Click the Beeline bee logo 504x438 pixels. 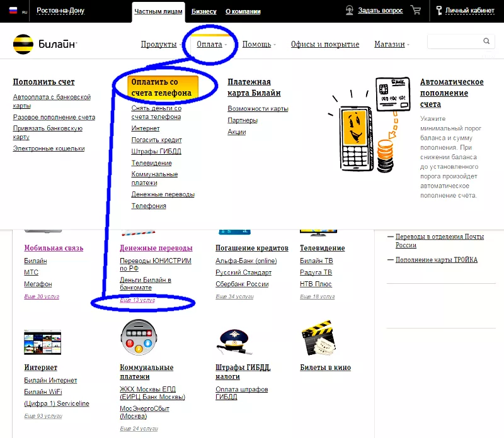[23, 44]
